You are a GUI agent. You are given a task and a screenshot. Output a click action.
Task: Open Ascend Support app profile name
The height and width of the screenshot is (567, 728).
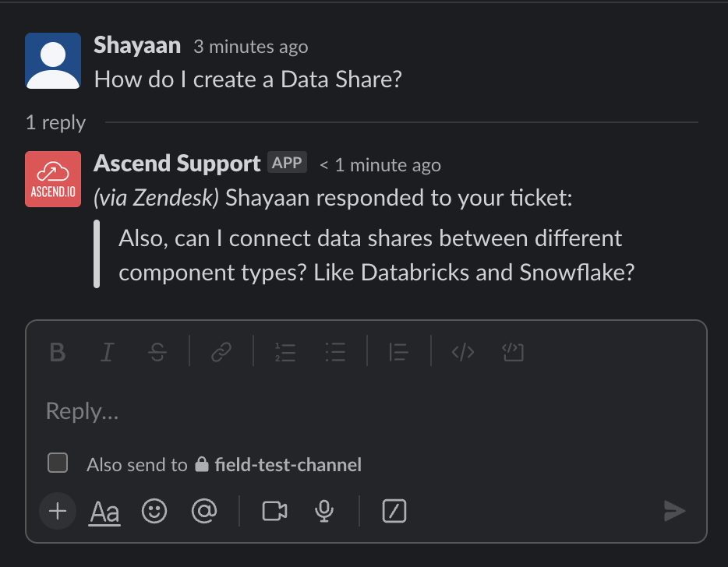tap(177, 164)
